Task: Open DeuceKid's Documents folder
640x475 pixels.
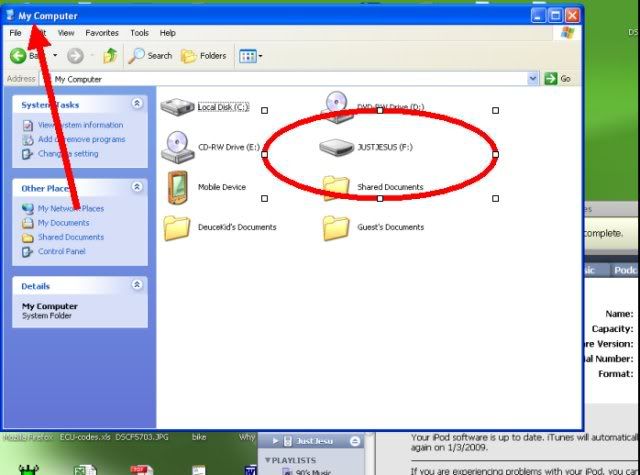Action: (x=178, y=227)
